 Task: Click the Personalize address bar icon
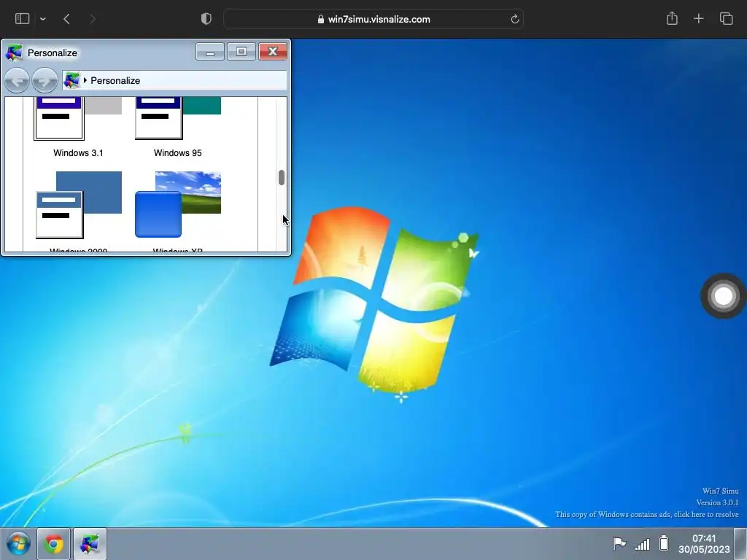(71, 80)
